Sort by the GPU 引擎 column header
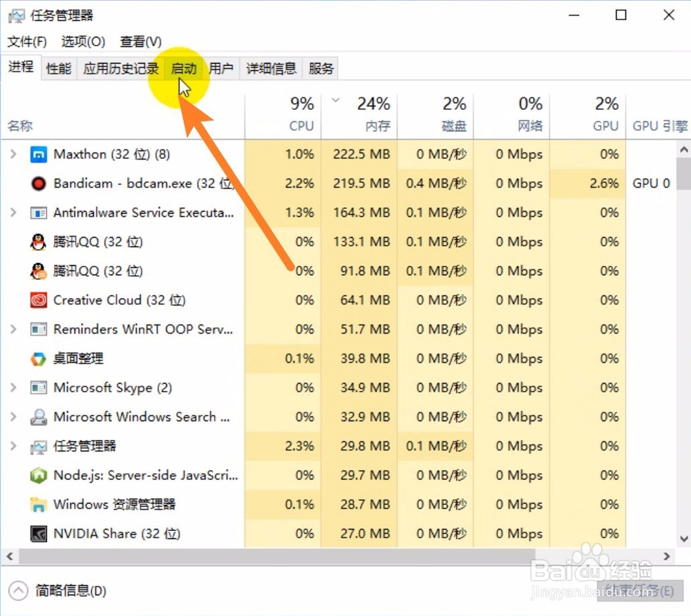691x616 pixels. (659, 117)
